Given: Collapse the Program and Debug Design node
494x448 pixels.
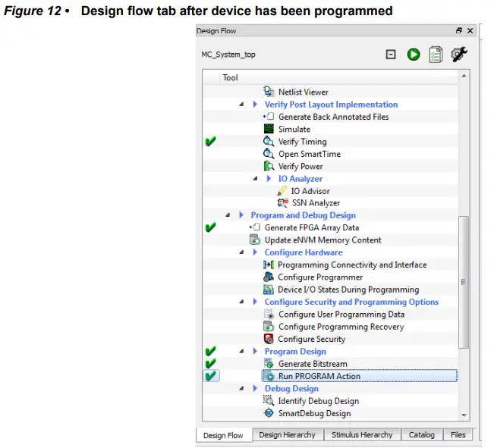Looking at the screenshot, I should point(228,215).
